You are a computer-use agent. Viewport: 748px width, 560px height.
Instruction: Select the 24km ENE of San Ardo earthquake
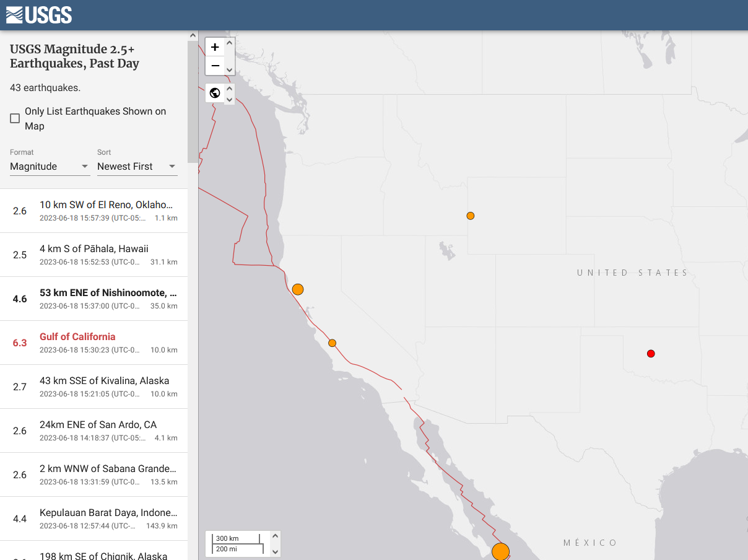(x=94, y=431)
